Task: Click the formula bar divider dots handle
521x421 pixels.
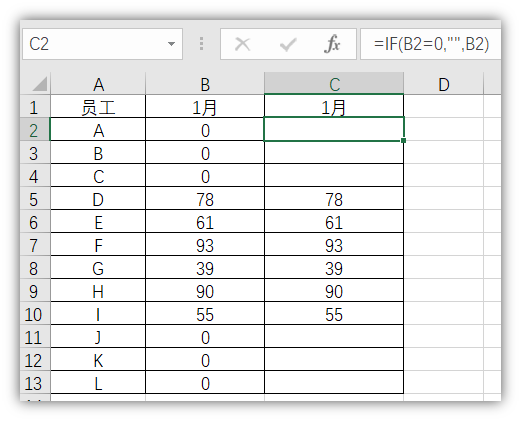Action: click(x=201, y=44)
